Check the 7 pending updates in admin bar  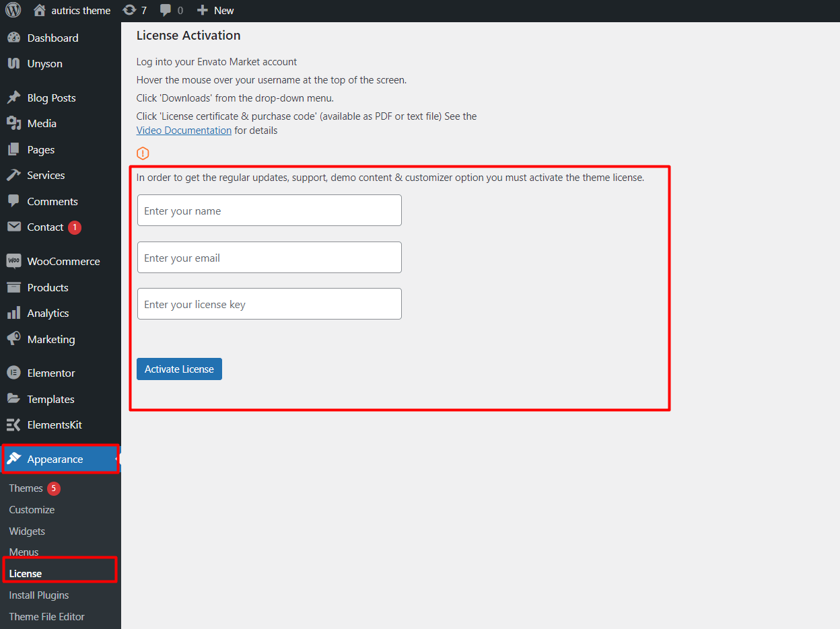135,10
